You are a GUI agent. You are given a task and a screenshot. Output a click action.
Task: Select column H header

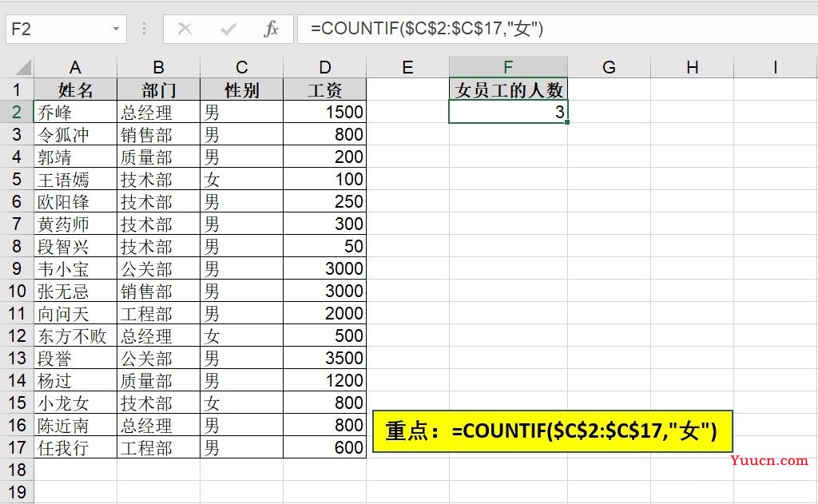(x=693, y=67)
